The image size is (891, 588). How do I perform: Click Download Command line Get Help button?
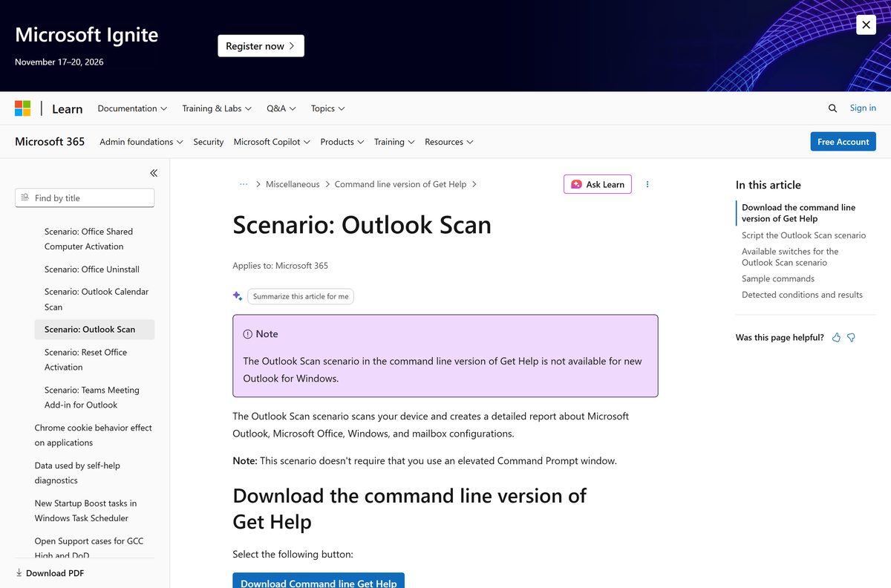click(319, 581)
